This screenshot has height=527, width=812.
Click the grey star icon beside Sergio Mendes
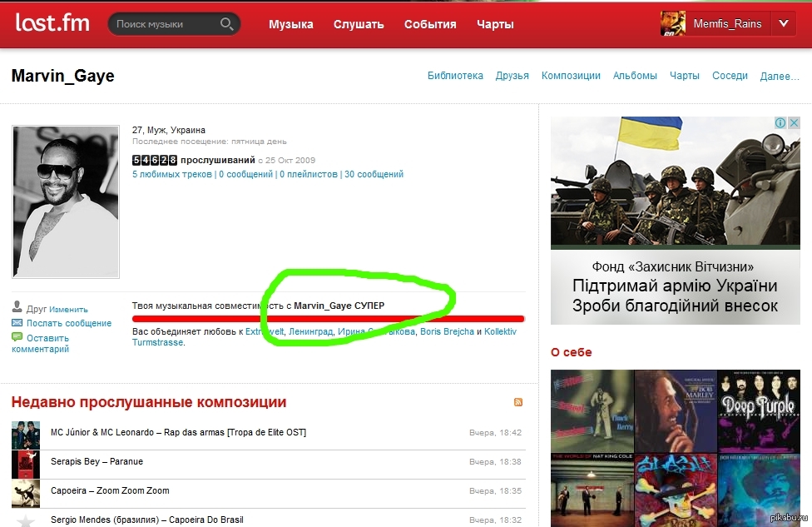[25, 520]
